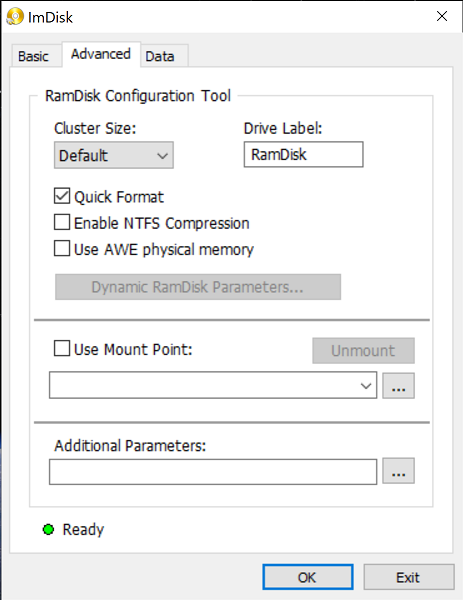Viewport: 463px width, 600px height.
Task: Enable the Use Mount Point checkbox
Action: [x=62, y=349]
